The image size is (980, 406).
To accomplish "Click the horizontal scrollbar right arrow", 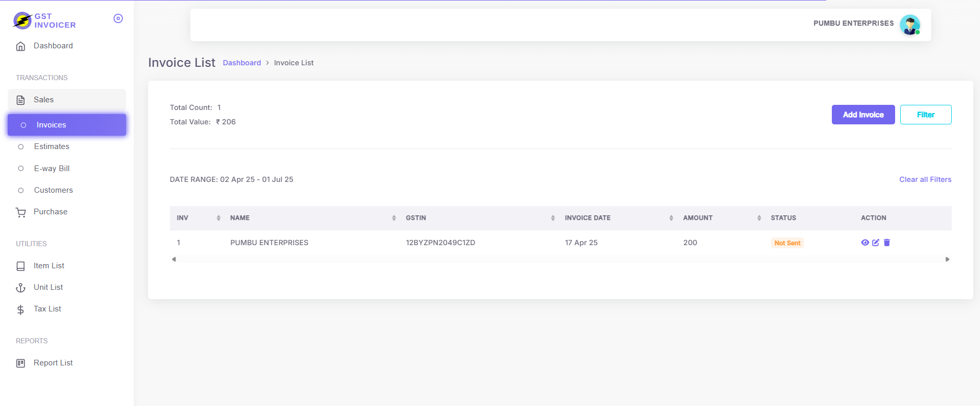I will [947, 260].
